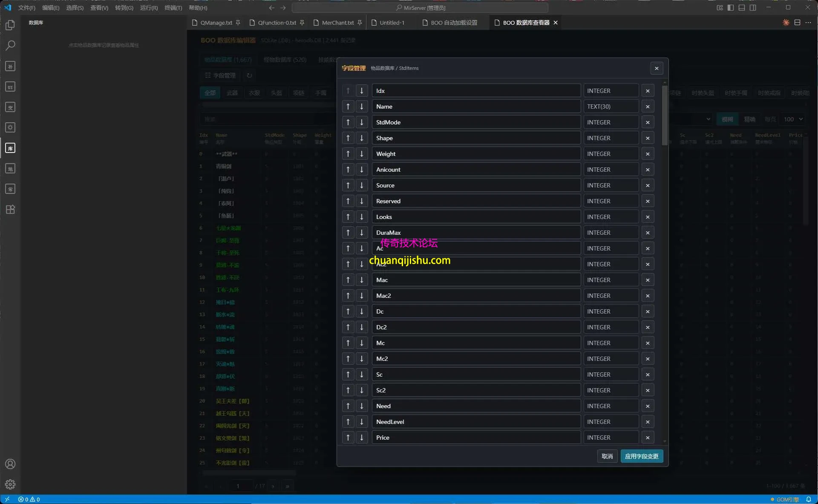The height and width of the screenshot is (504, 818).
Task: Open the editor More Actions menu
Action: tap(808, 23)
